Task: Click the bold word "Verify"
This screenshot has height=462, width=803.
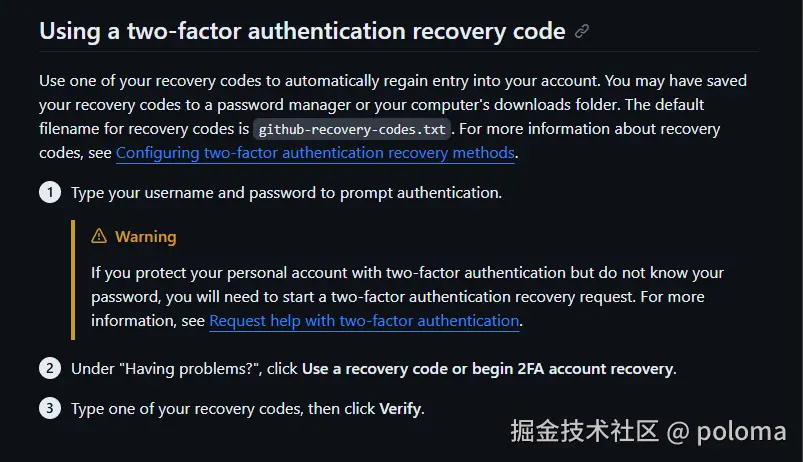Action: click(400, 409)
